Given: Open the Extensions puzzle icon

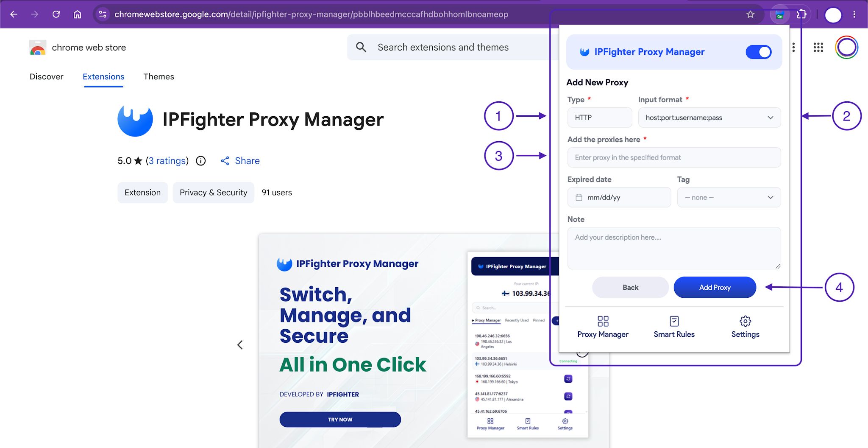Looking at the screenshot, I should click(801, 14).
